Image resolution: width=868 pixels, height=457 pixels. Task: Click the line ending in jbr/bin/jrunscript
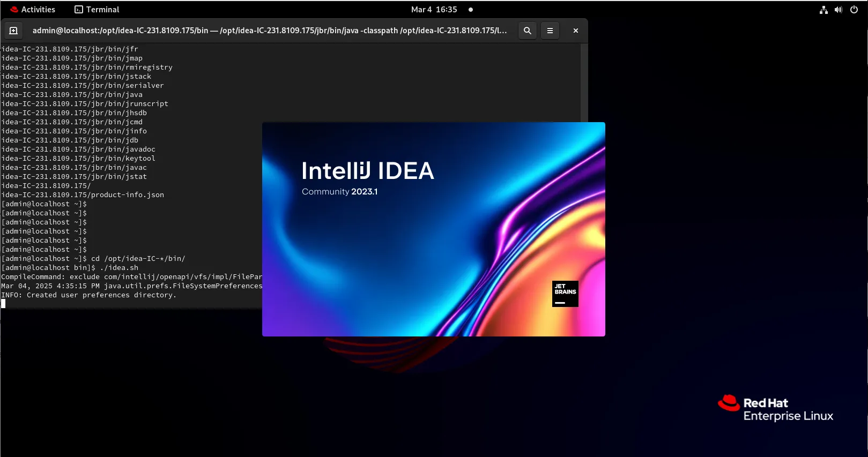tap(85, 103)
